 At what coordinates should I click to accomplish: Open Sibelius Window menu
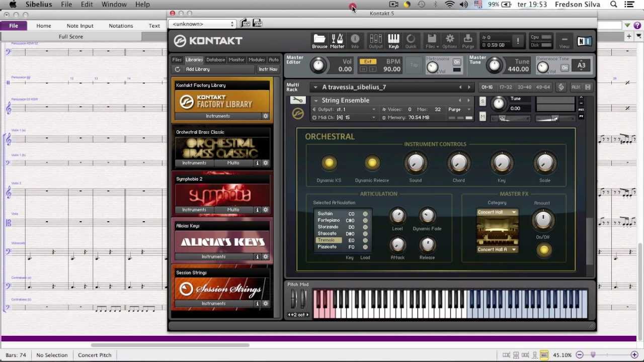(114, 5)
